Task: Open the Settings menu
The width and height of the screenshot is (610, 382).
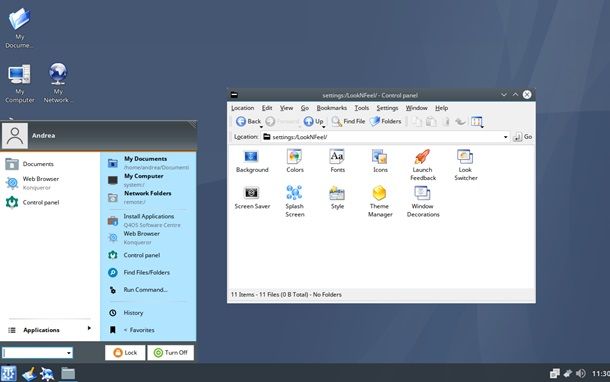Action: coord(387,108)
